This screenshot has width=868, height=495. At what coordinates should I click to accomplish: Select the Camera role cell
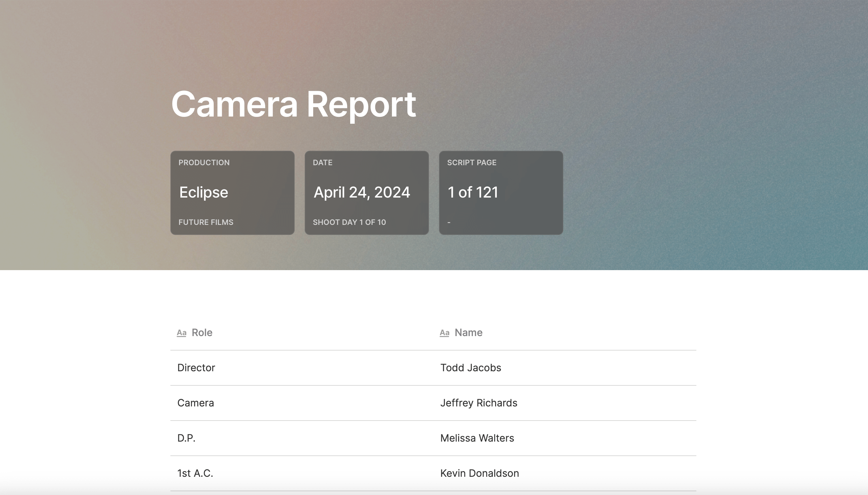302,403
